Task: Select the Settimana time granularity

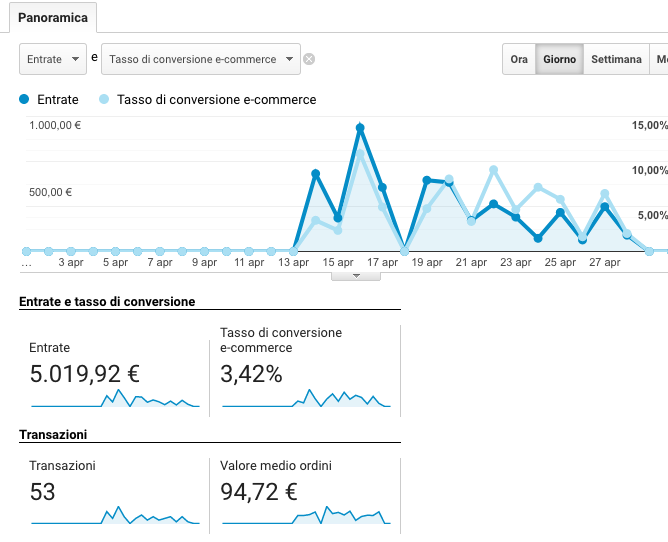Action: point(615,59)
